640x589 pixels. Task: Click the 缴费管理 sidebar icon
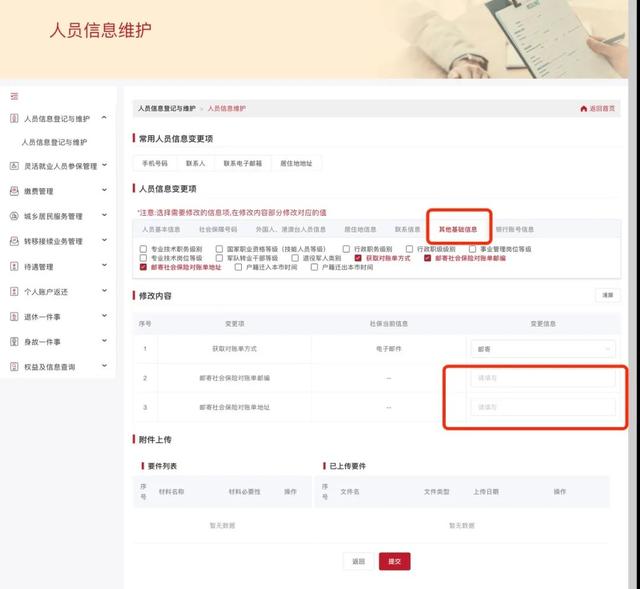[x=14, y=191]
